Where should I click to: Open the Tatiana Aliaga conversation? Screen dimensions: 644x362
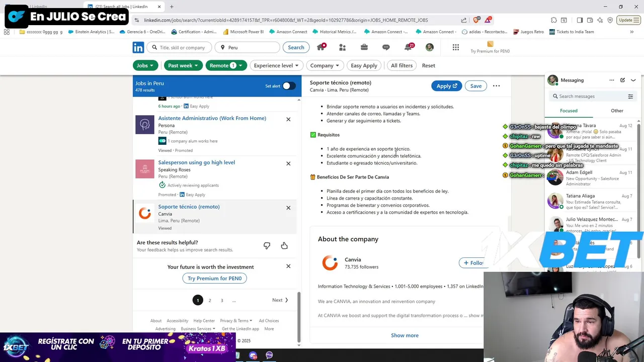[x=591, y=201]
